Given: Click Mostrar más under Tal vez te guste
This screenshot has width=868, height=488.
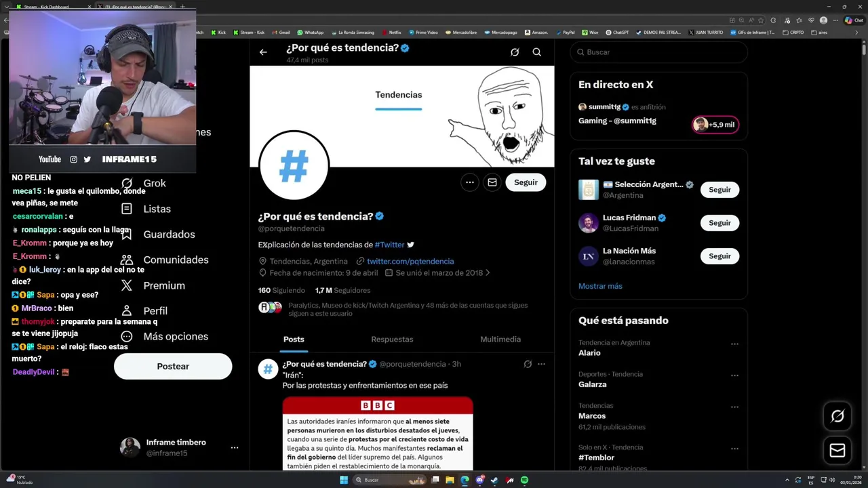Looking at the screenshot, I should point(600,286).
